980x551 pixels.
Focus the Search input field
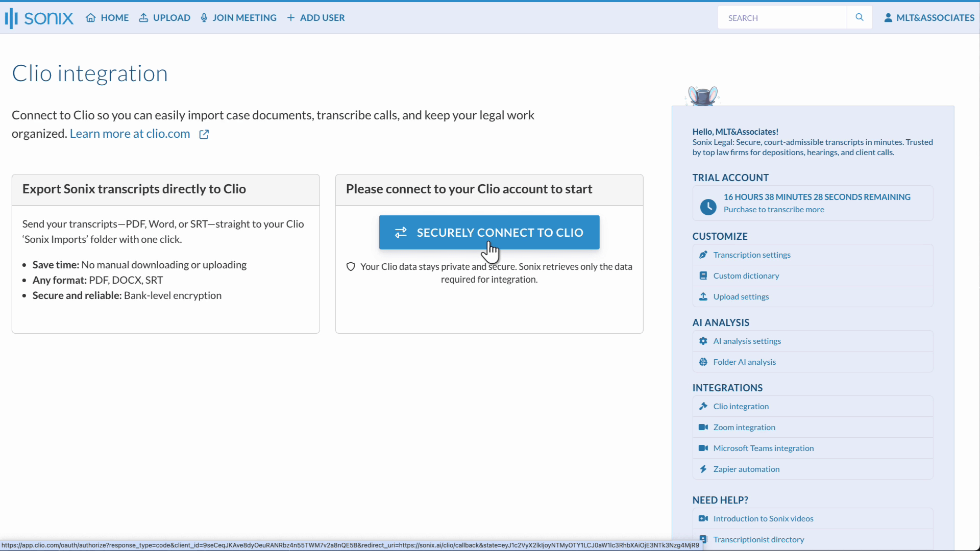click(x=781, y=18)
